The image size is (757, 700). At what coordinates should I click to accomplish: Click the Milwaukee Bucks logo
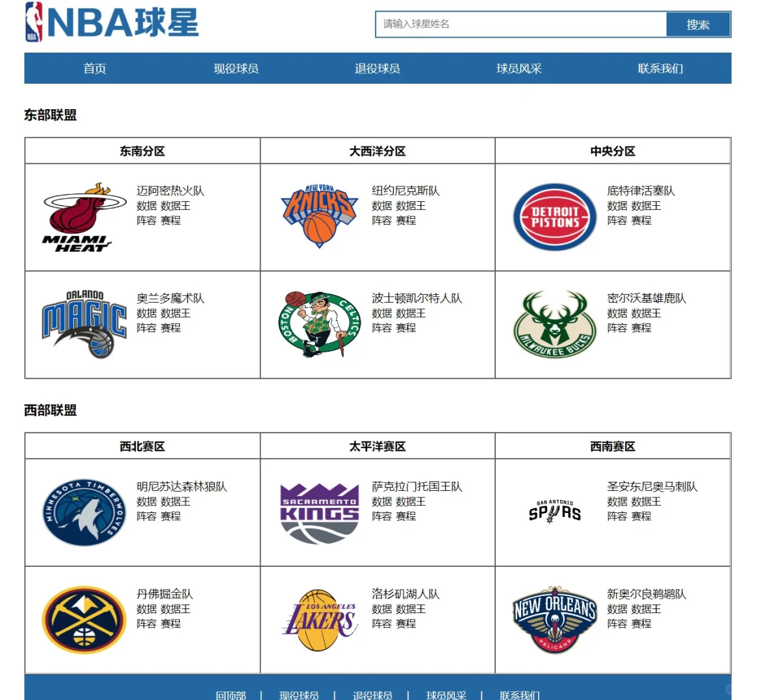554,324
